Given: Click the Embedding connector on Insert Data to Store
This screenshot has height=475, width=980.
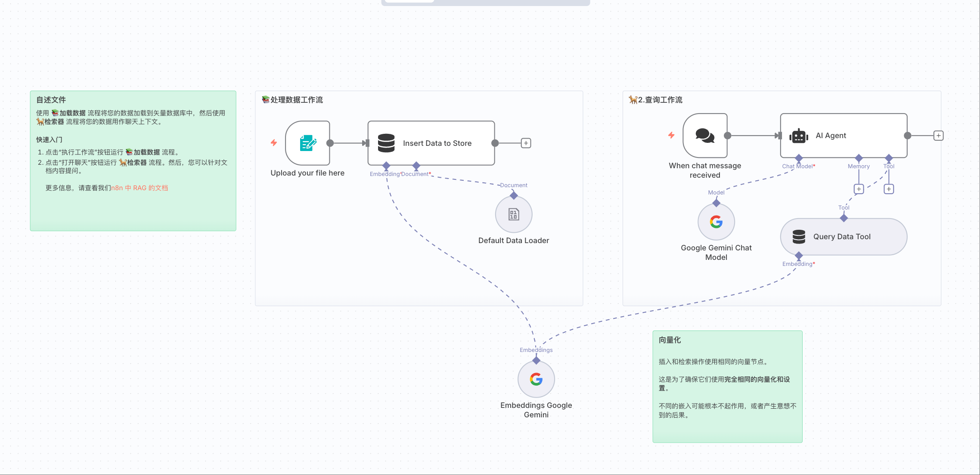Looking at the screenshot, I should (386, 166).
